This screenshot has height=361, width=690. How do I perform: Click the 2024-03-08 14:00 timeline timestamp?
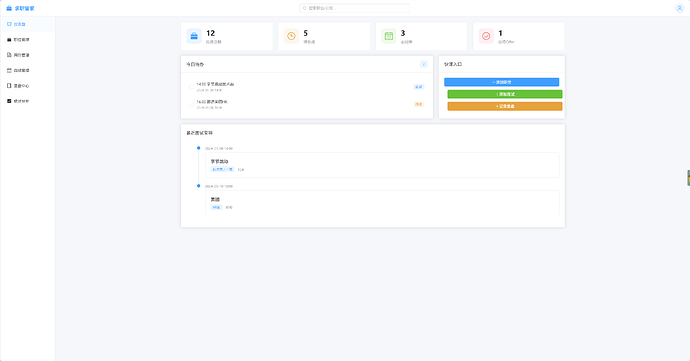coord(219,148)
